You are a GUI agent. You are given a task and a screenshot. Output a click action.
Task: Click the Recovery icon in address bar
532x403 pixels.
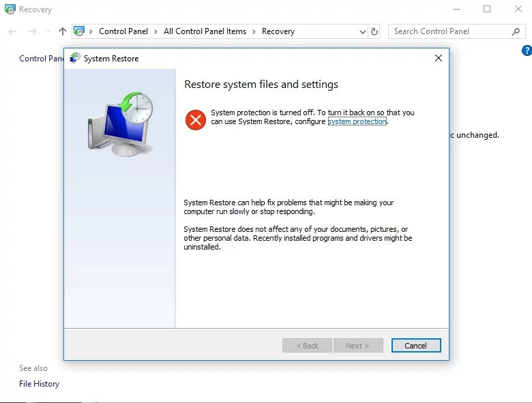(79, 31)
